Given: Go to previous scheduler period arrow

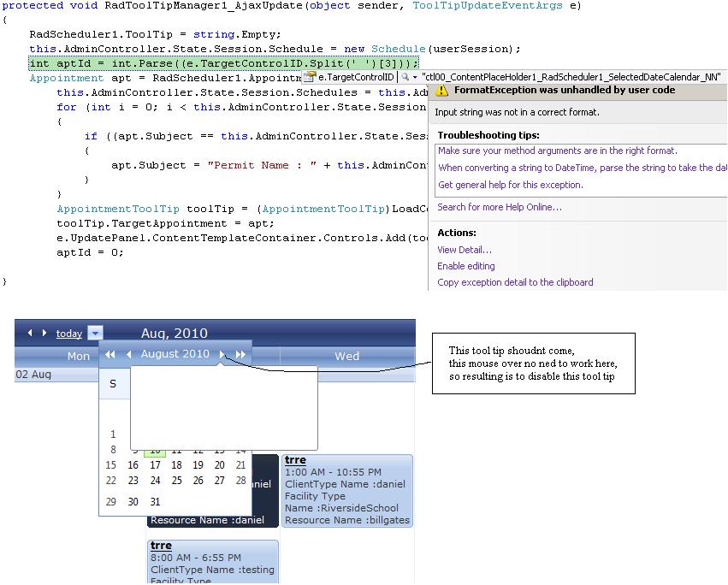Looking at the screenshot, I should (x=30, y=333).
